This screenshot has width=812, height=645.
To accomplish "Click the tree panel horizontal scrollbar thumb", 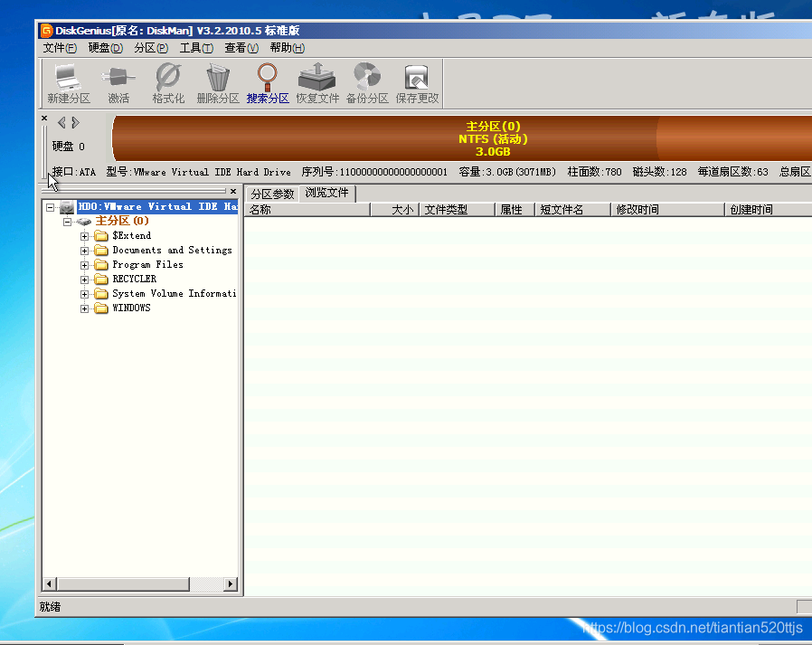I will [123, 584].
